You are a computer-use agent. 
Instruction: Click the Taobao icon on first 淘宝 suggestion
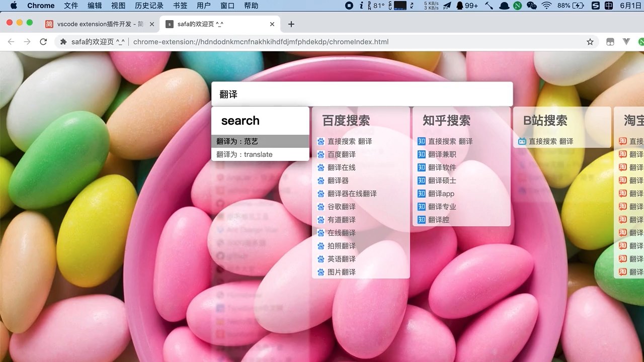point(622,141)
